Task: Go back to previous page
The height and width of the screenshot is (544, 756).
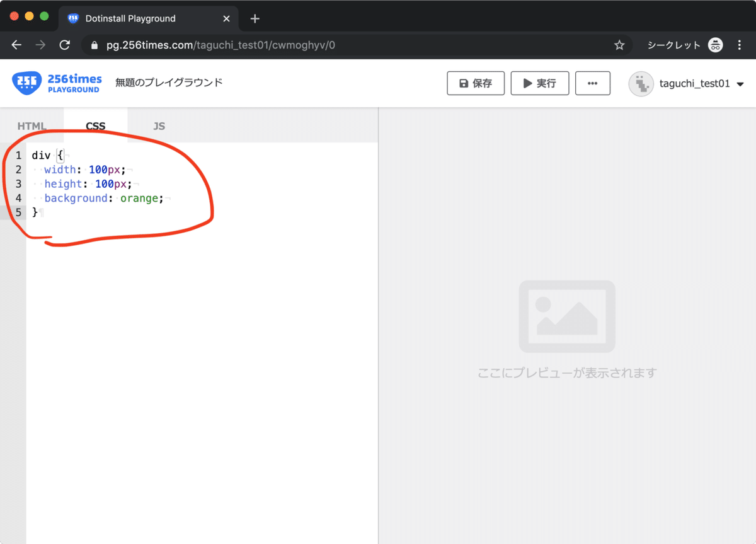Action: (16, 45)
